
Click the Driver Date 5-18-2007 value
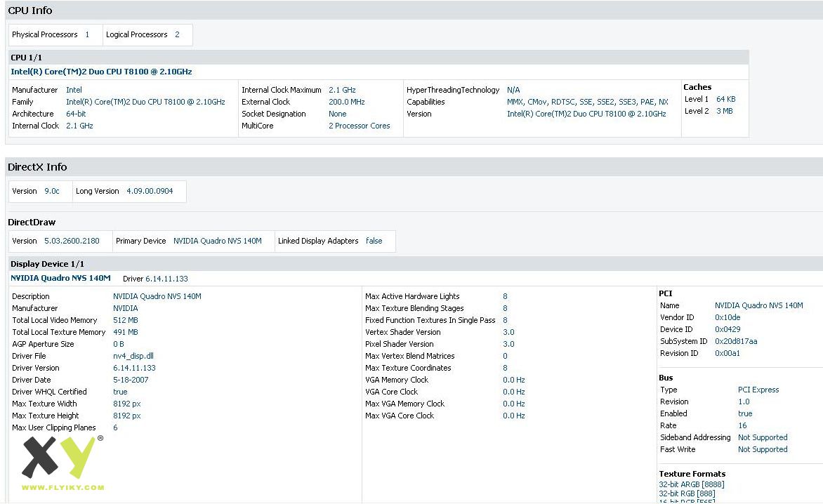click(131, 380)
